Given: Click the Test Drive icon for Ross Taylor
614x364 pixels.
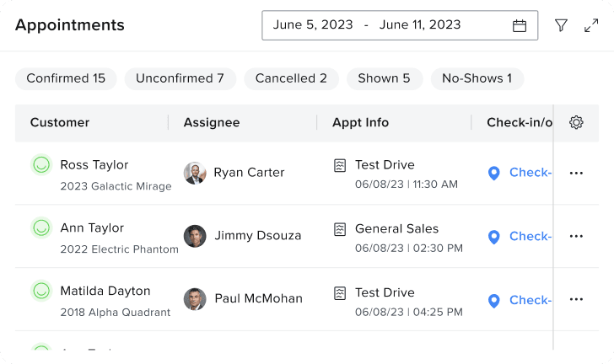Looking at the screenshot, I should (x=340, y=165).
